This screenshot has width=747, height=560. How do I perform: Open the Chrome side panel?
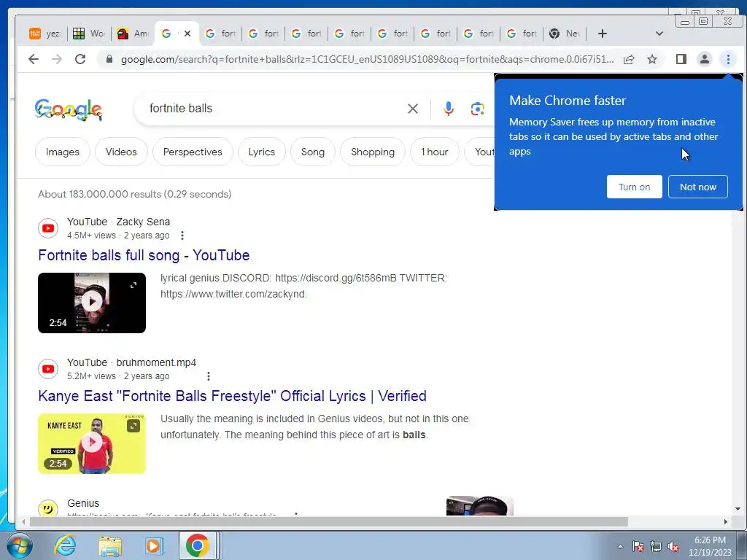tap(681, 59)
